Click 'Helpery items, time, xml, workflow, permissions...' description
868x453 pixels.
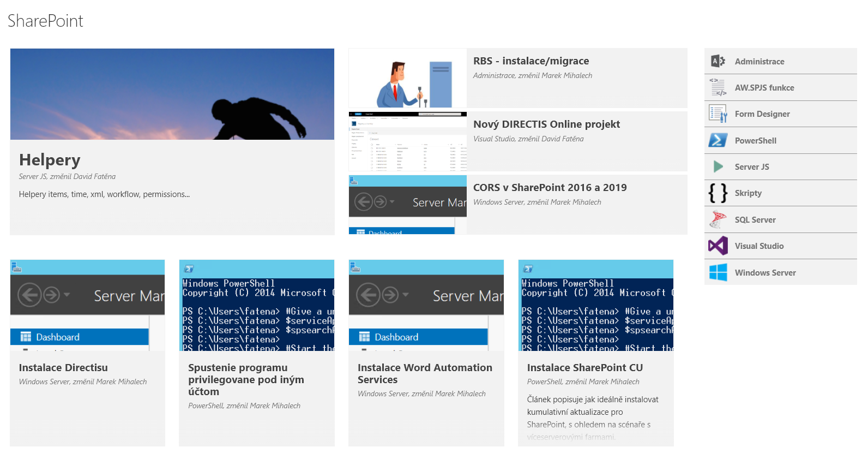point(104,194)
